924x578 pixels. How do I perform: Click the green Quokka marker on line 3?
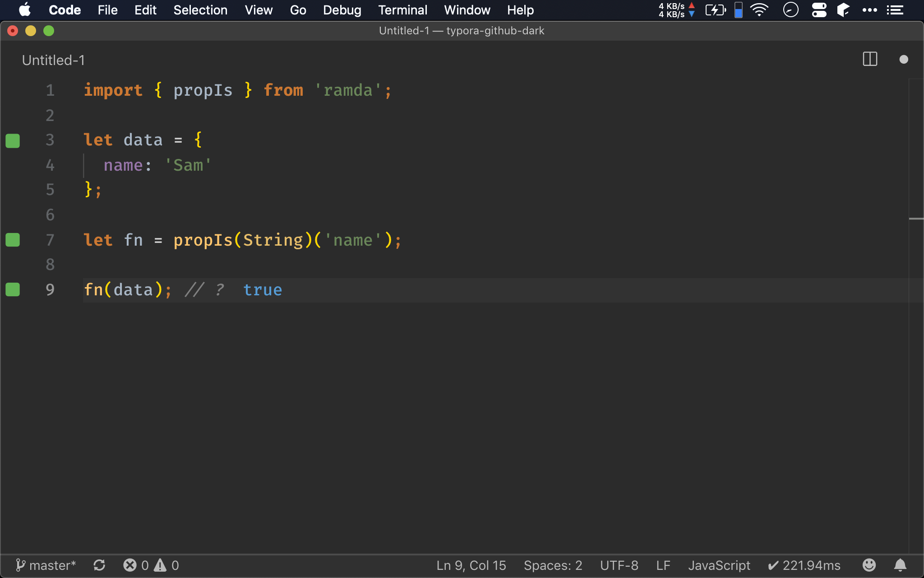[13, 140]
